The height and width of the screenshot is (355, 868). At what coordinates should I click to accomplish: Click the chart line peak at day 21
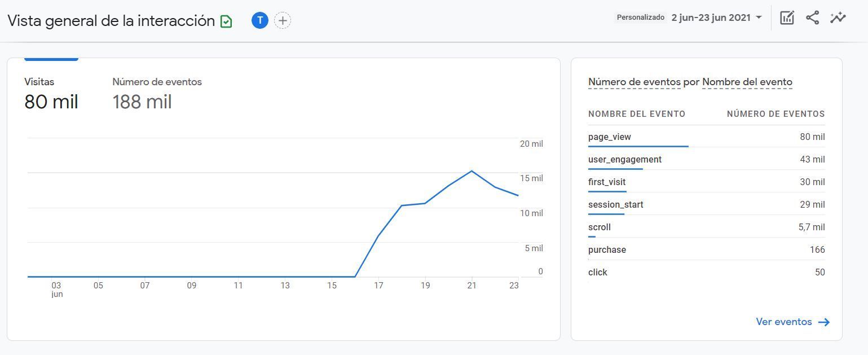point(472,171)
